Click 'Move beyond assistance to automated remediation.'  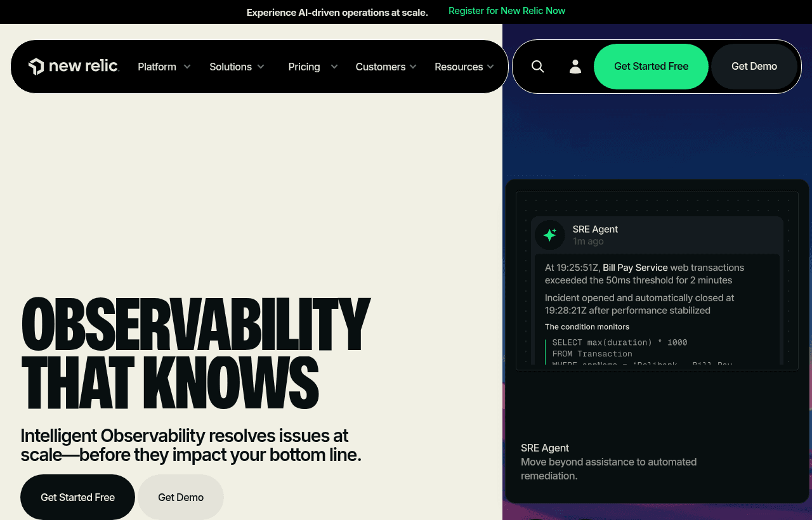pos(609,469)
